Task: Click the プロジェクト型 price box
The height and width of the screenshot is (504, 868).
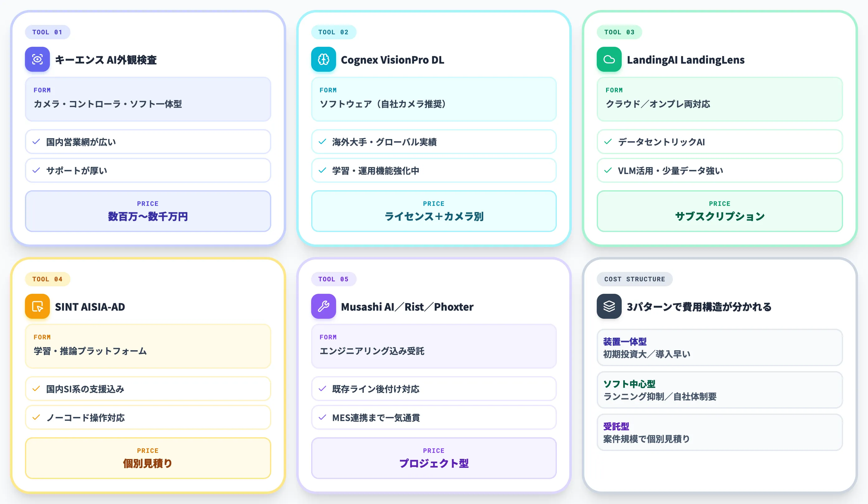Action: click(x=434, y=458)
